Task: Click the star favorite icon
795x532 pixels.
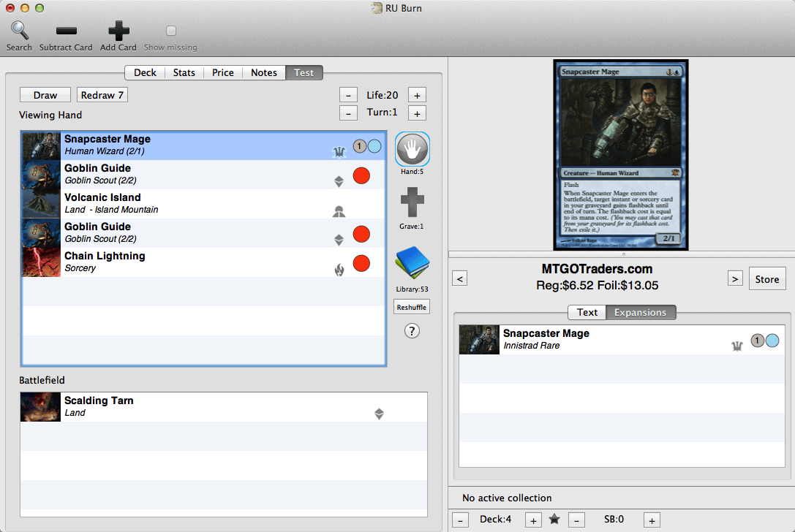Action: 554,519
